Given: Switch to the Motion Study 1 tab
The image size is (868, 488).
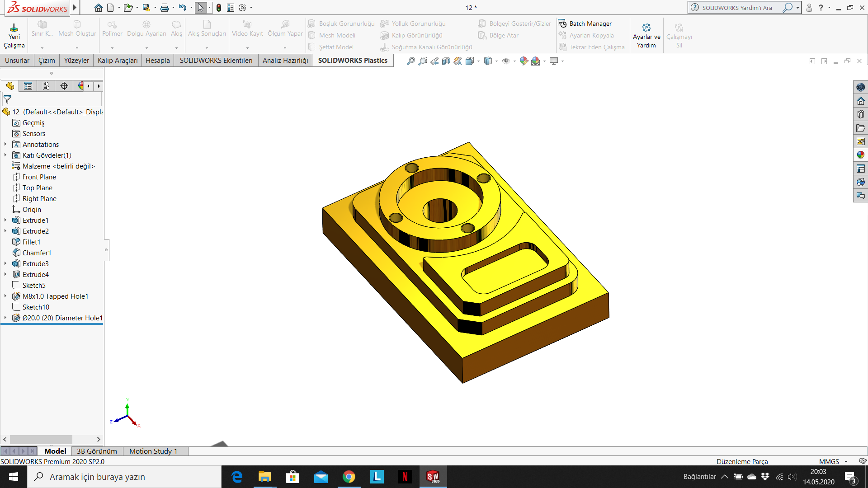Looking at the screenshot, I should tap(153, 451).
